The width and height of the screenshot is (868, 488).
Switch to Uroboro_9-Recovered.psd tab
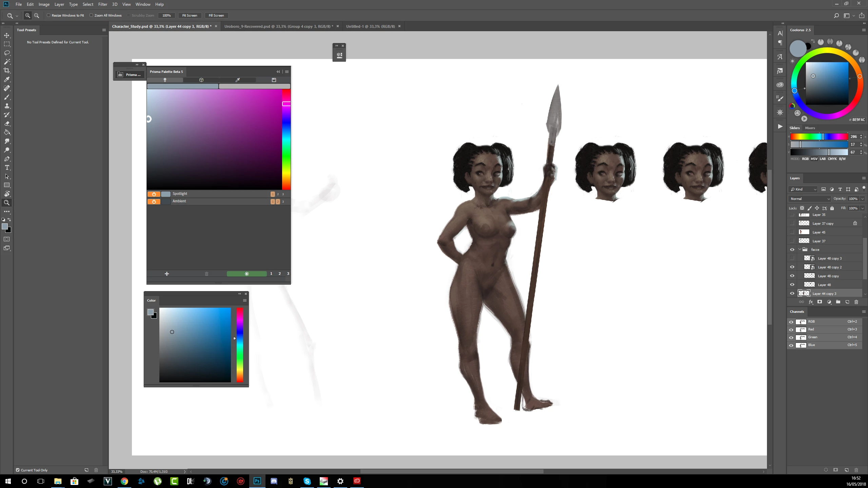point(278,26)
